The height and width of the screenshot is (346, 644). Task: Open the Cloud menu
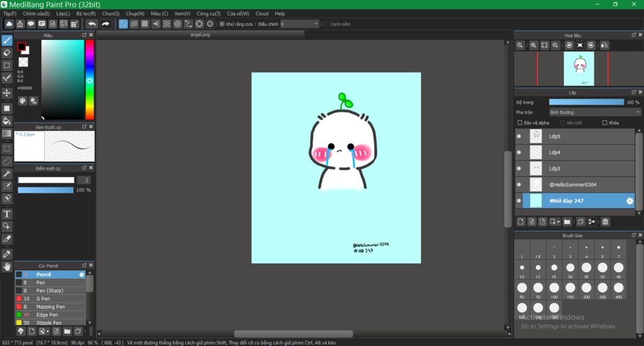coord(262,14)
